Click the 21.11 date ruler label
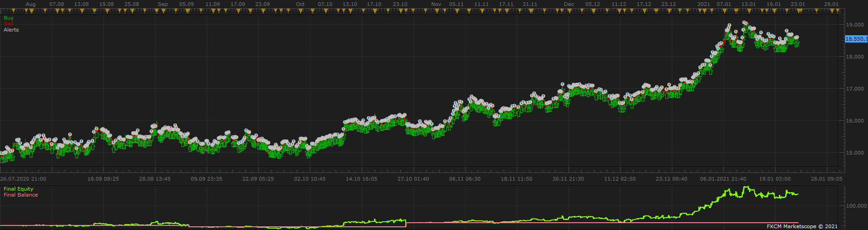The height and width of the screenshot is (230, 868). click(530, 4)
